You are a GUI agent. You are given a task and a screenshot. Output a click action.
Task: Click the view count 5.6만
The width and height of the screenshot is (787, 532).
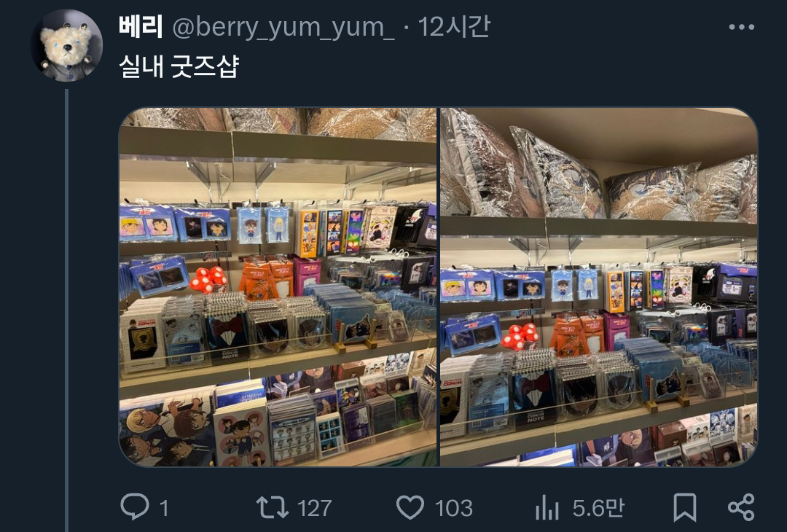(x=598, y=508)
